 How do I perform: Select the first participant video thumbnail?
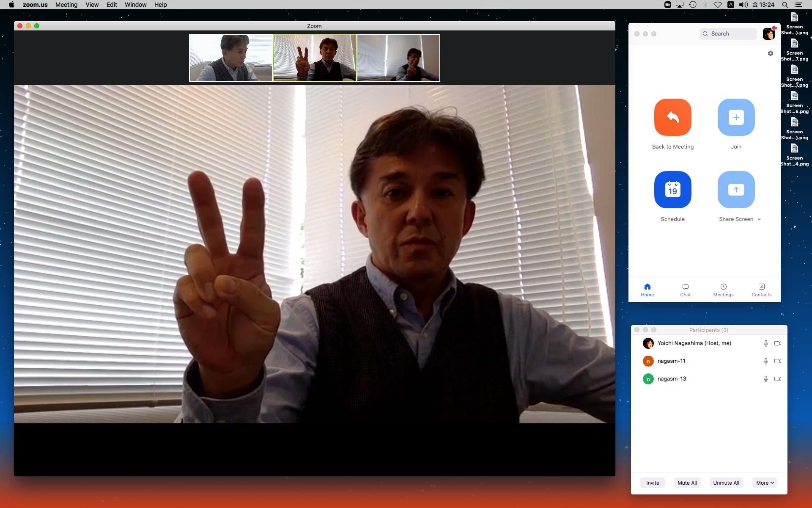point(231,58)
